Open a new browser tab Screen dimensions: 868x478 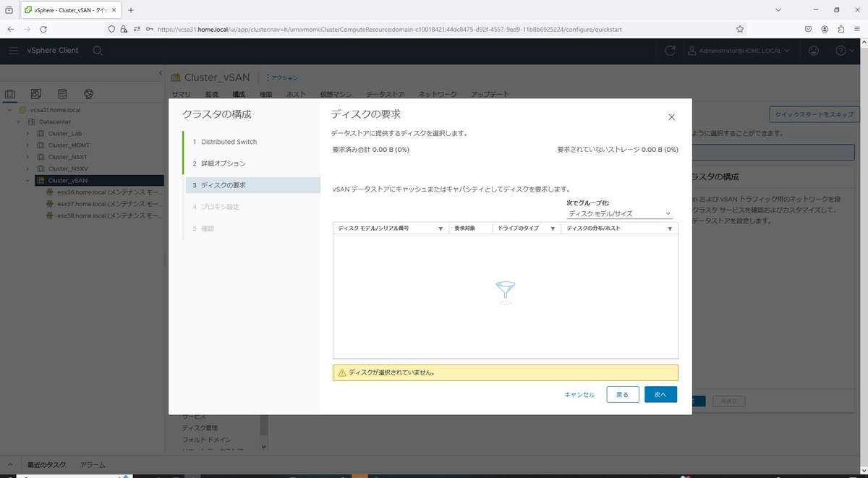click(131, 10)
